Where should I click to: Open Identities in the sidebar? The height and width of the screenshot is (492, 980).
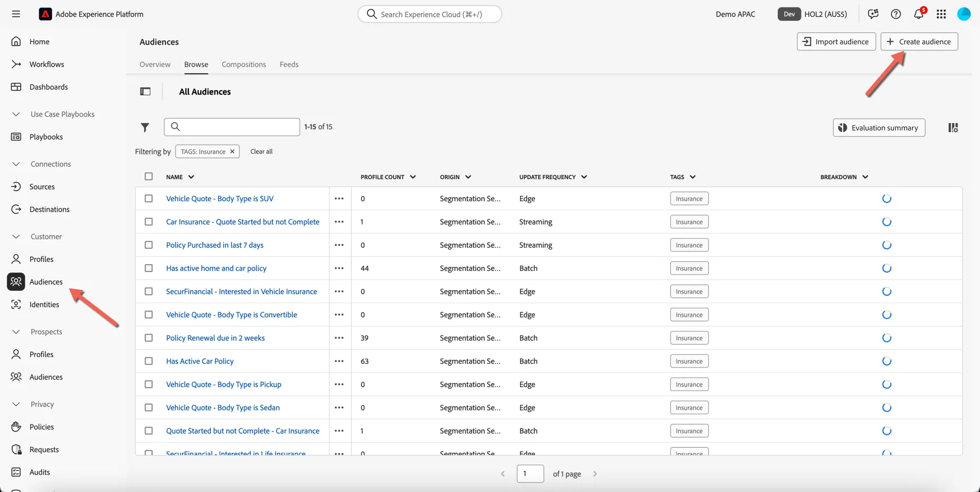(44, 304)
